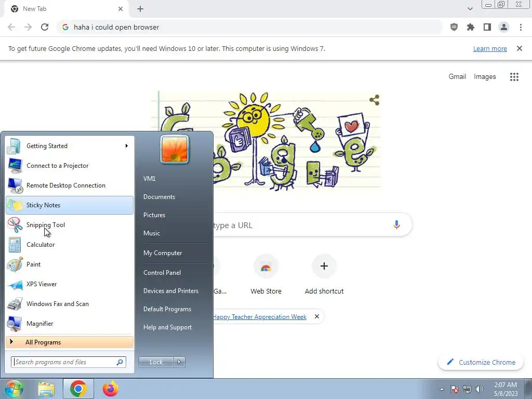Show hidden tray icons arrow
The image size is (532, 399).
pyautogui.click(x=442, y=389)
